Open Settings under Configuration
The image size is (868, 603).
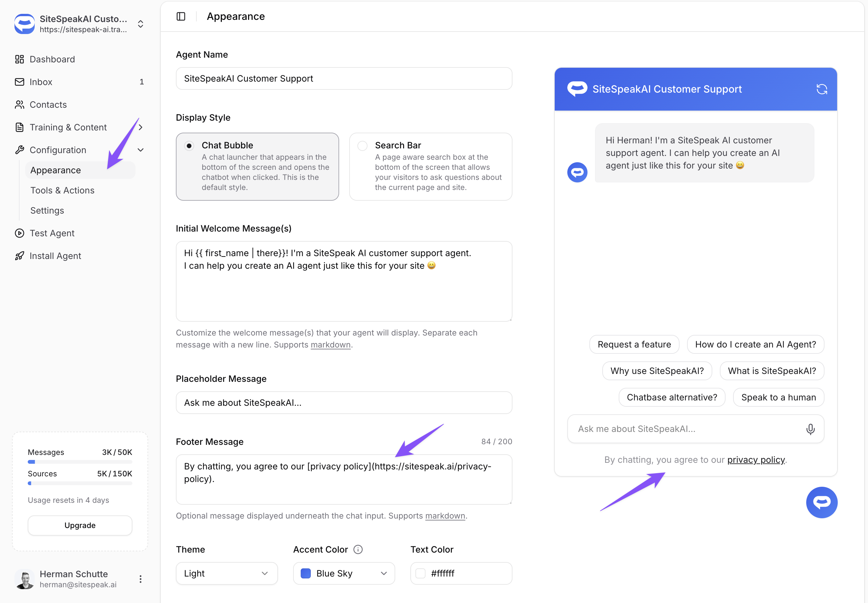pyautogui.click(x=47, y=210)
